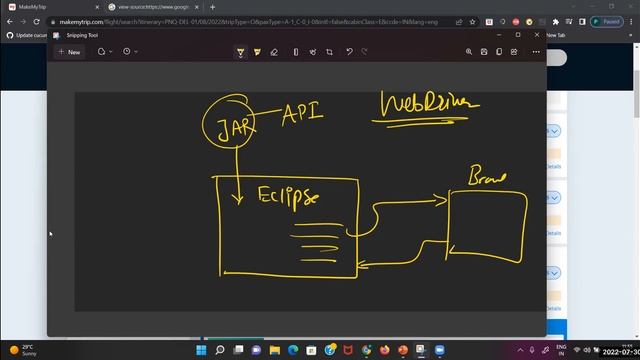Click the drawn diagram canvas in Snipping Tool
Viewport: 640px width, 360px height.
pos(310,202)
